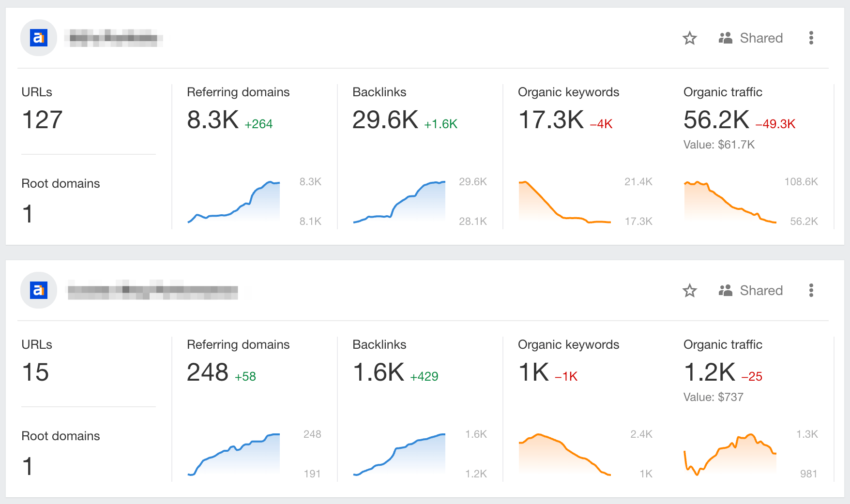Click the first project's Organic traffic chart

[x=730, y=202]
